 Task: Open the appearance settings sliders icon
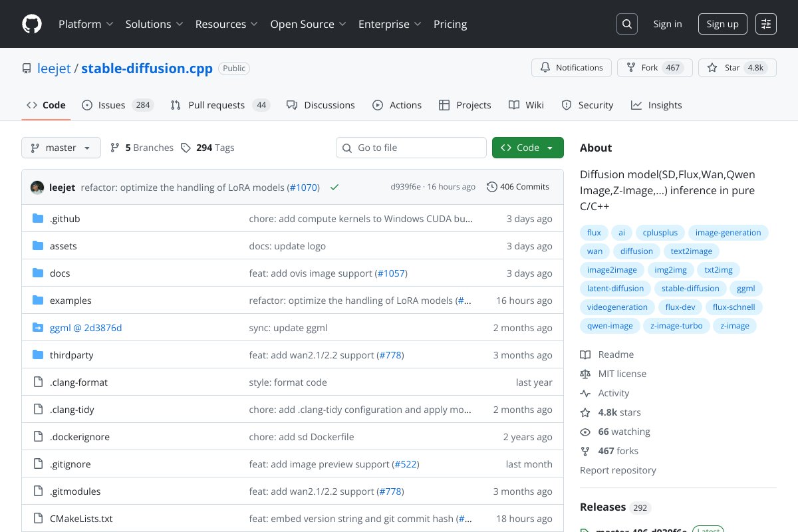(766, 24)
